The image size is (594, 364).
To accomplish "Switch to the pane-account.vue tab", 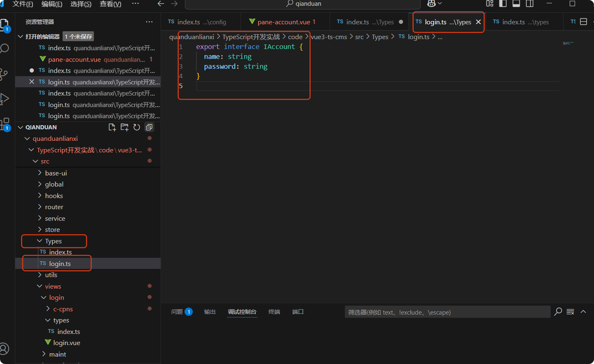I will pos(283,22).
